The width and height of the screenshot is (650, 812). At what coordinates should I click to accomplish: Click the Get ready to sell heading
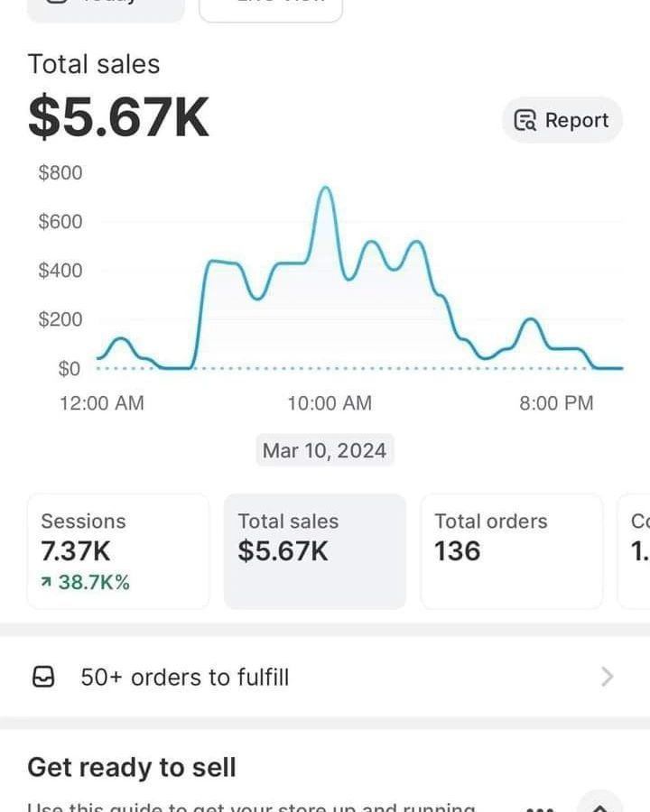(x=132, y=768)
